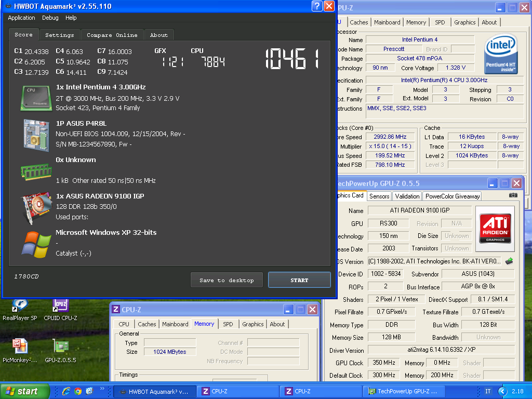The width and height of the screenshot is (532, 399).
Task: Click the Save to desktop button
Action: (227, 280)
